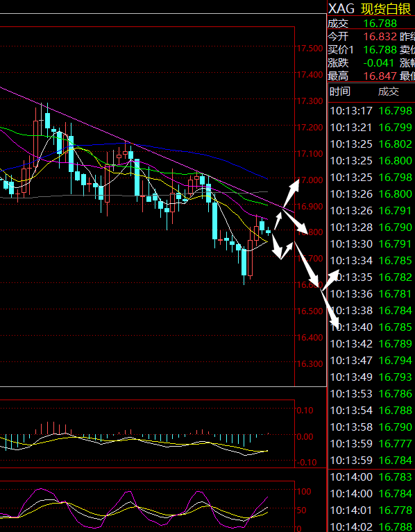Viewport: 415px width, 532px height.
Task: Select the blue moving average line end
Action: [266, 178]
